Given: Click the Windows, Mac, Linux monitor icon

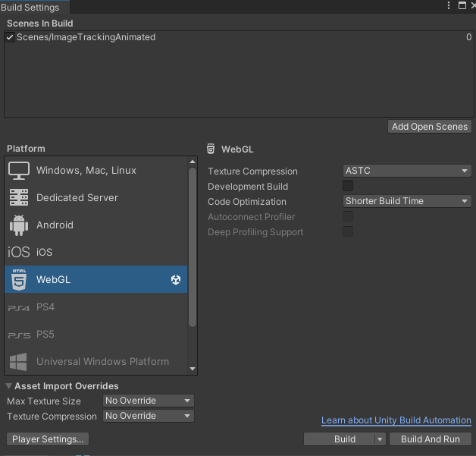Looking at the screenshot, I should [19, 171].
